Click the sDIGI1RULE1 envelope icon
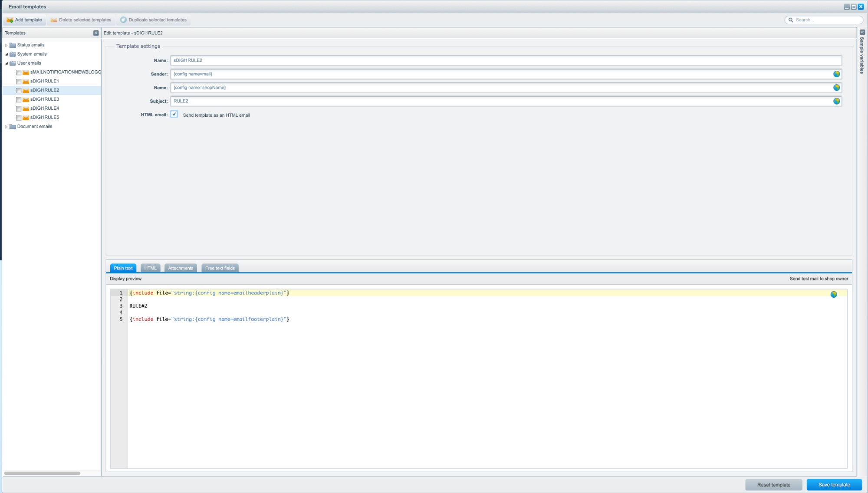This screenshot has width=868, height=493. pos(26,82)
